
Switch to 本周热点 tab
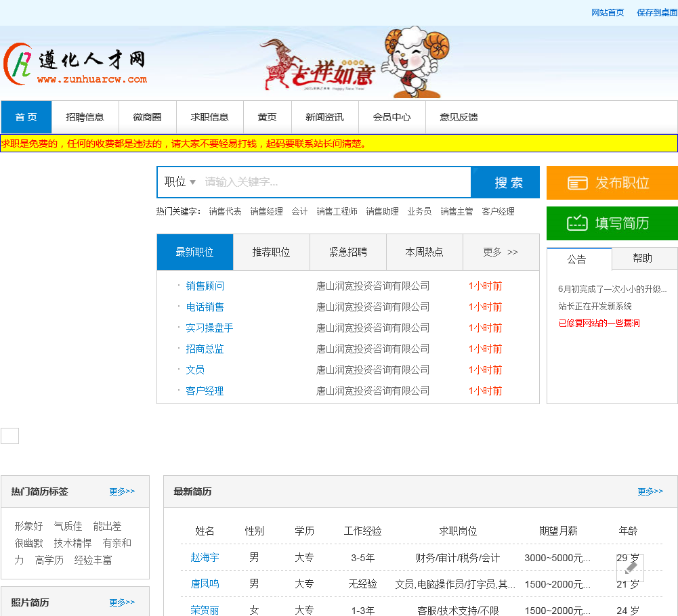click(x=425, y=252)
